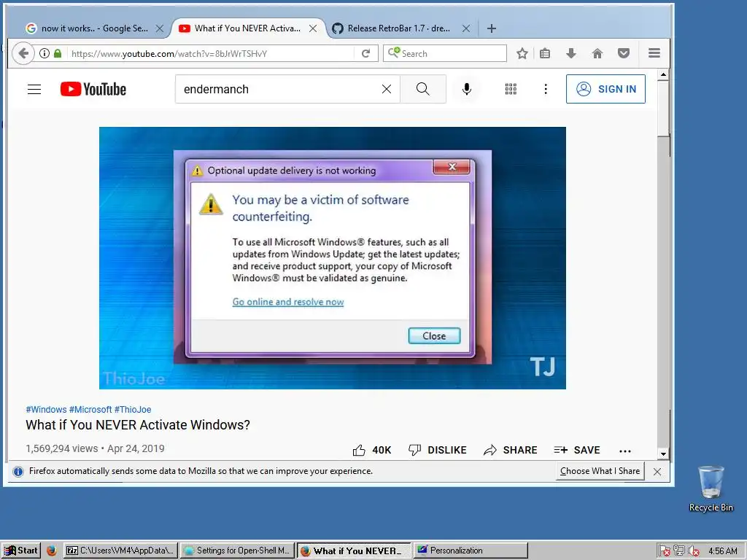Open a new tab with plus button
This screenshot has height=560, width=747.
492,28
